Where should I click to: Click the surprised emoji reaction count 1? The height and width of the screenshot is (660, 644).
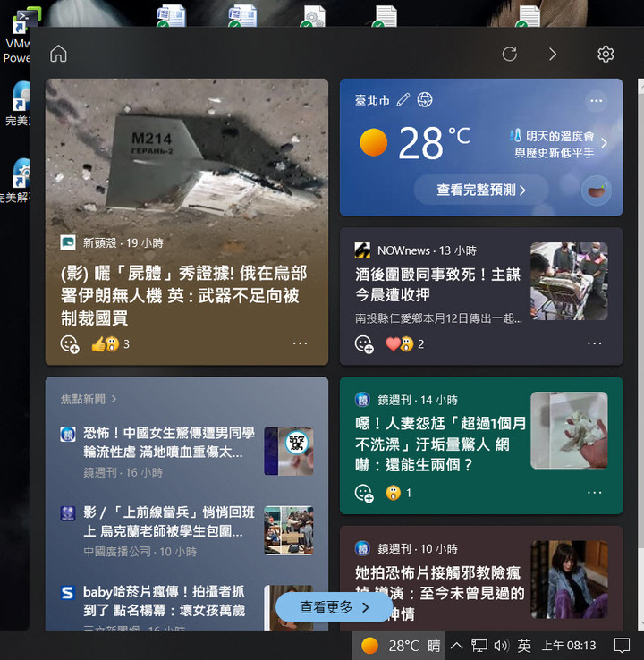(x=398, y=493)
